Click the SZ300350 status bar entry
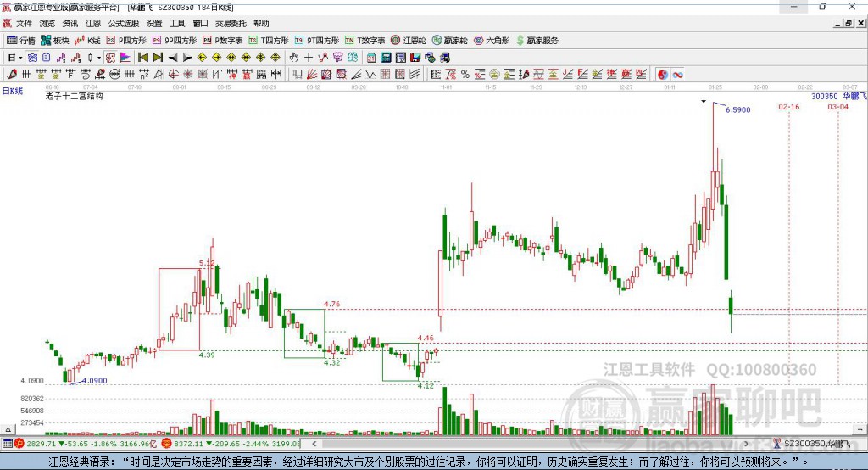Viewport: 868px width, 470px height. [813, 444]
